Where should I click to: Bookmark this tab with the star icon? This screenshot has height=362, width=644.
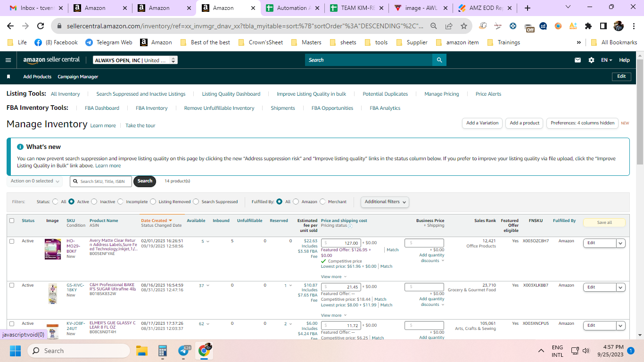coord(464,26)
